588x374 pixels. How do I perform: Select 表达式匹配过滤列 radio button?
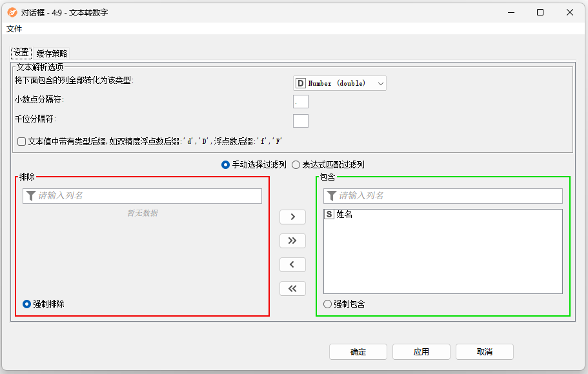pos(296,165)
